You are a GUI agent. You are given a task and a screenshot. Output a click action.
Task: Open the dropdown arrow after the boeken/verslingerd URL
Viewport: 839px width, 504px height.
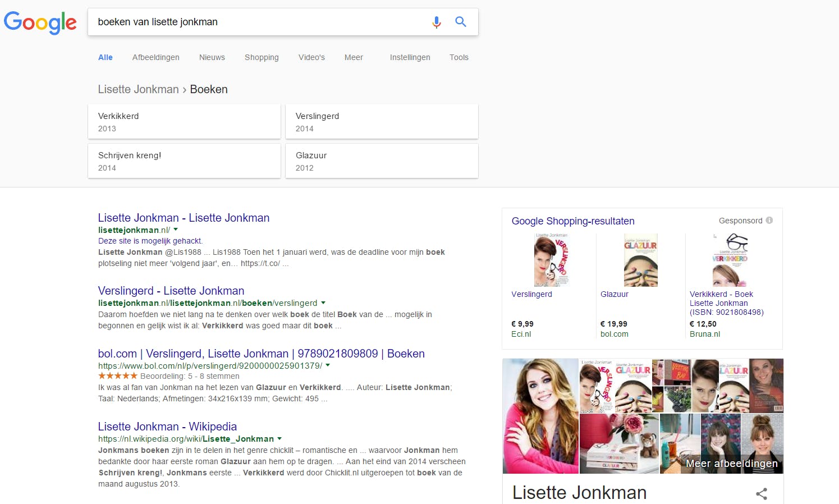(x=323, y=303)
